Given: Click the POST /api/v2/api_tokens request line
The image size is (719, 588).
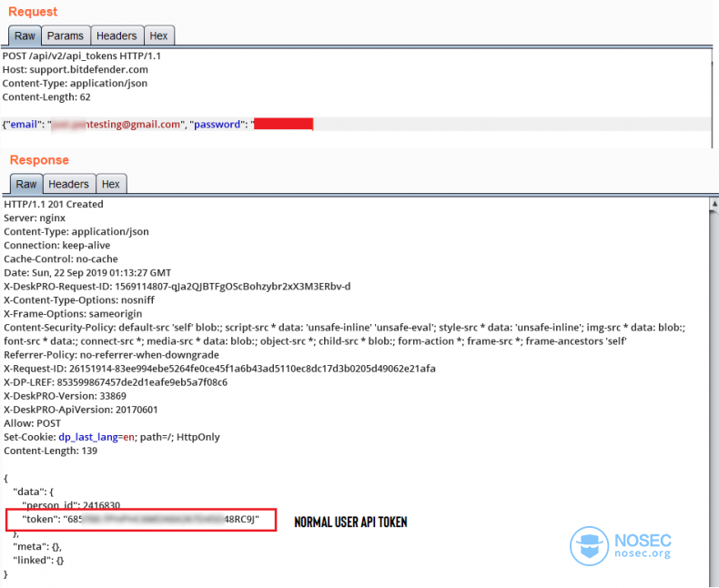Looking at the screenshot, I should [82, 56].
